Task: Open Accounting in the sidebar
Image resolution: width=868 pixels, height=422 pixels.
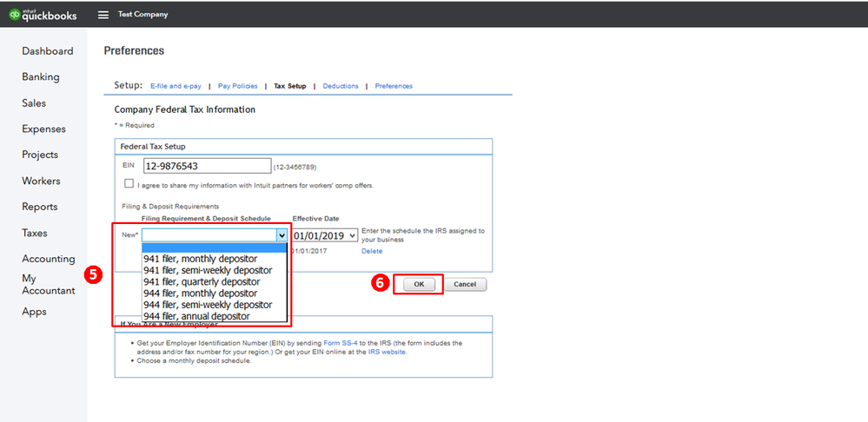Action: coord(48,259)
